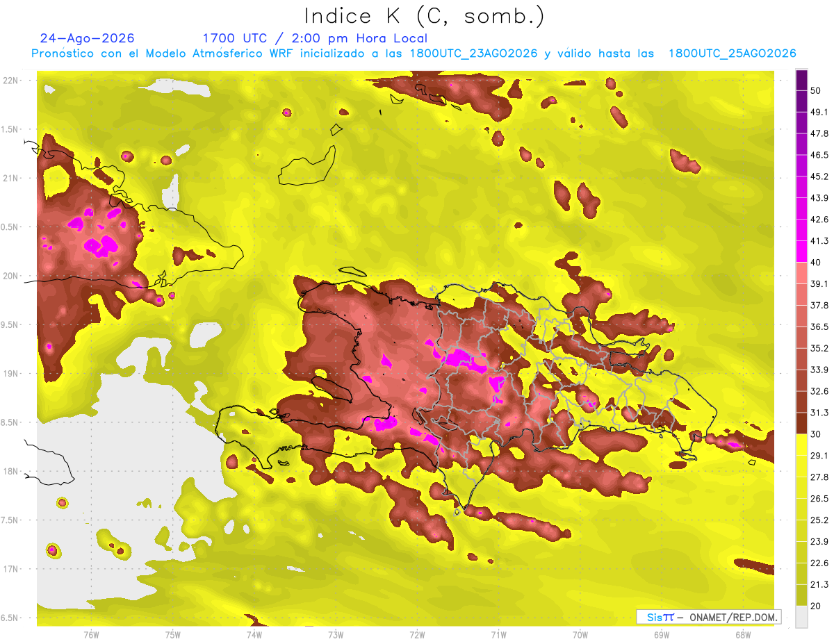
Task: Click the colorbar value "50"
Action: point(816,91)
